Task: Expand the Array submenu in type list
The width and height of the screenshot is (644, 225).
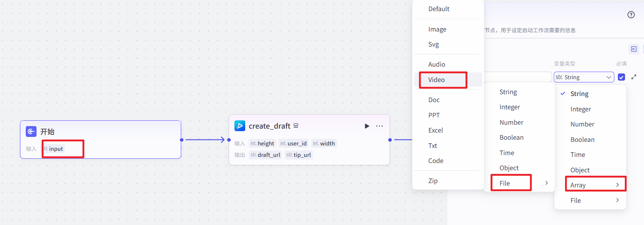Action: click(595, 185)
